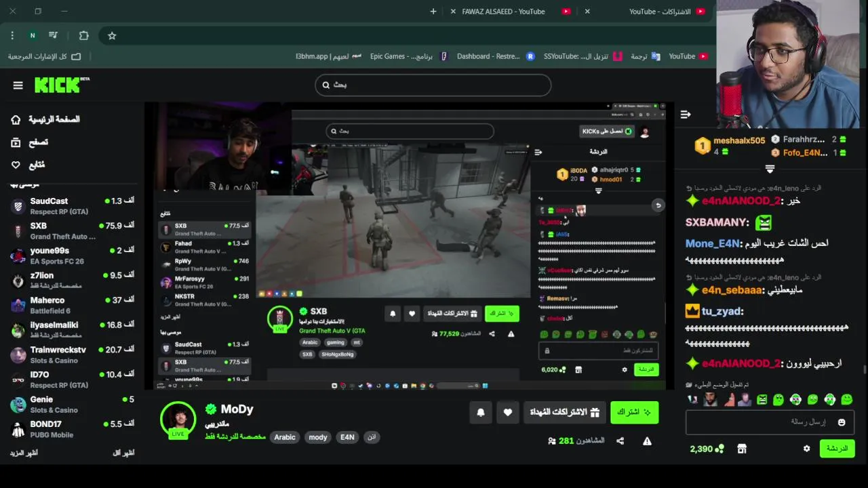Screen dimensions: 868x488
Task: Click the green chat send (الدردشة) button
Action: [x=837, y=449]
